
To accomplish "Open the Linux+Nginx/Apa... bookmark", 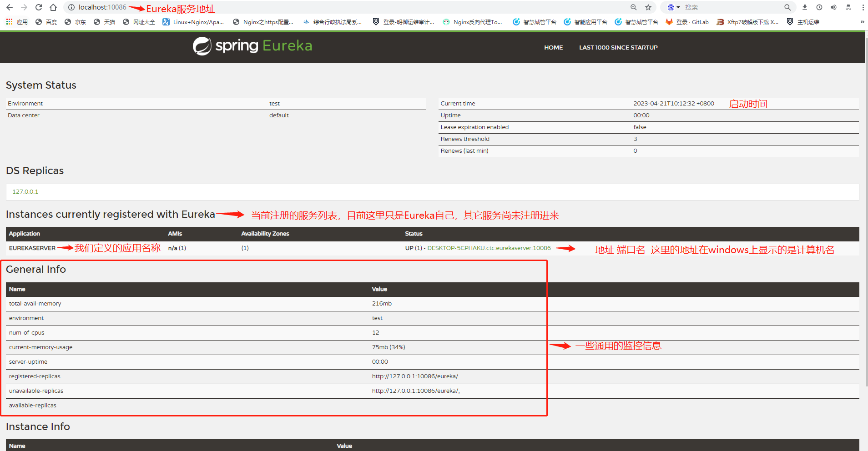I will (193, 22).
